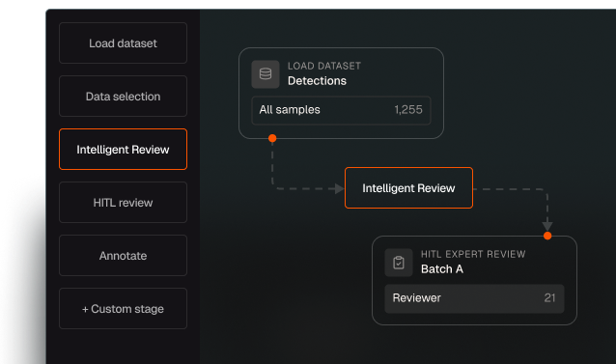Choose the Data selection stage

(x=123, y=97)
